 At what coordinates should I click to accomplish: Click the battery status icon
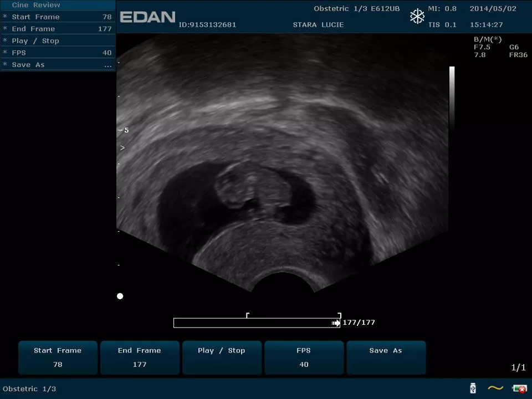pyautogui.click(x=519, y=388)
